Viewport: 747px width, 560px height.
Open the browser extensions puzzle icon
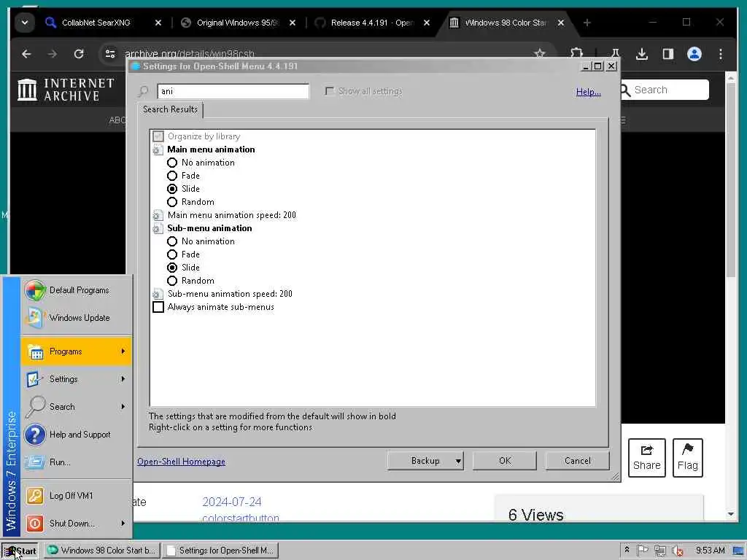click(x=577, y=53)
